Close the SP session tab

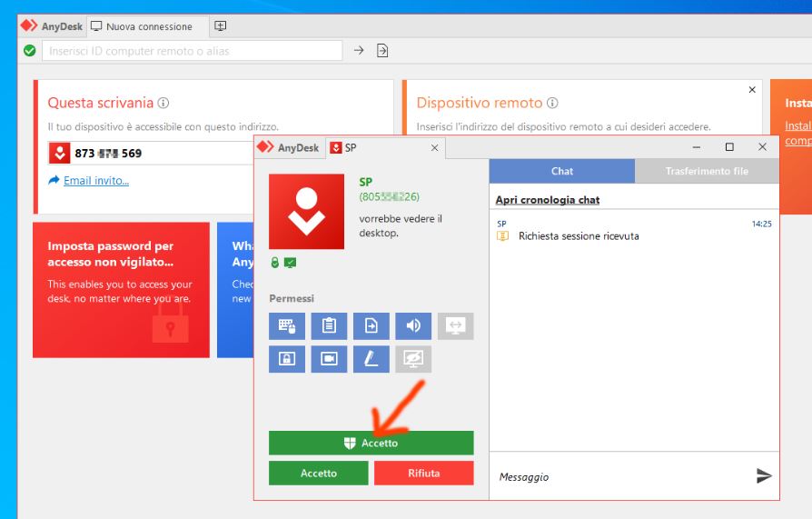pyautogui.click(x=434, y=148)
